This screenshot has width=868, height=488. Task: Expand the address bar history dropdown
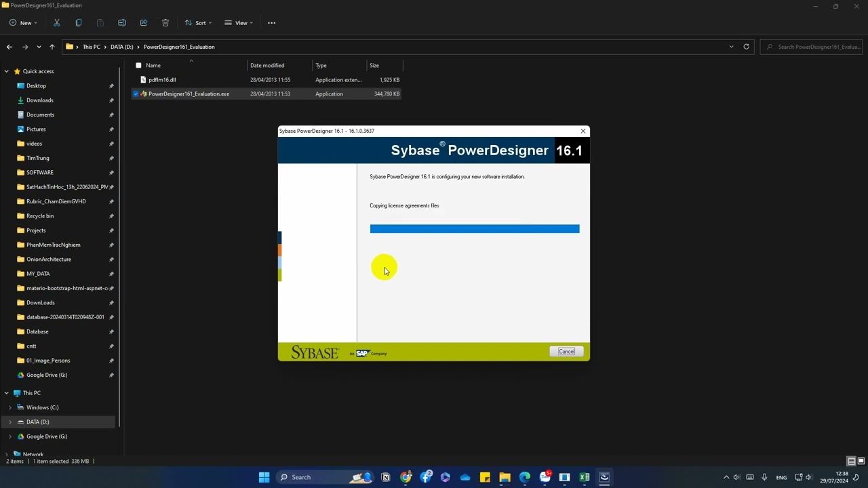(731, 47)
